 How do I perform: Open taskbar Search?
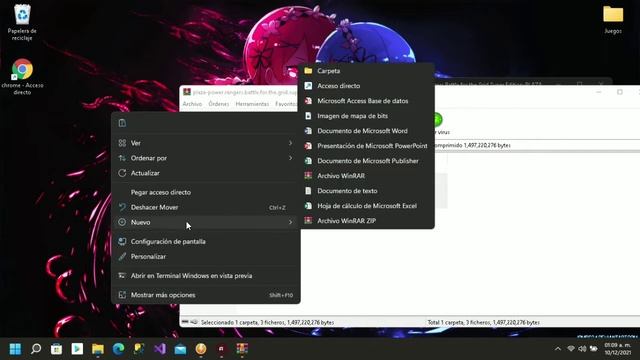[x=36, y=349]
